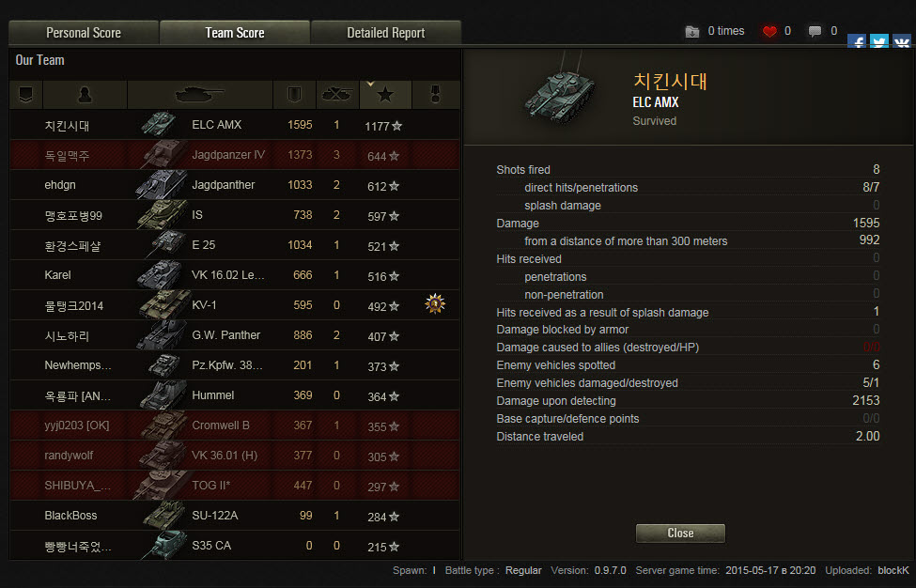Image resolution: width=916 pixels, height=588 pixels.
Task: Sort by destroyed vehicles icon
Action: click(x=337, y=95)
